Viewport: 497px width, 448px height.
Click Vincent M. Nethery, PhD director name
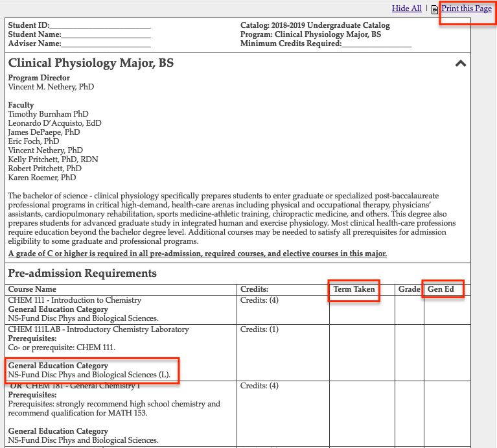(51, 87)
